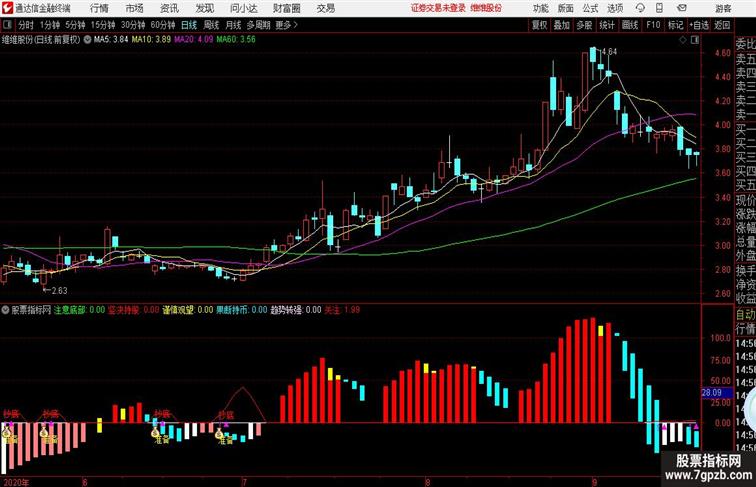Open the 资讯 menu

pos(169,8)
